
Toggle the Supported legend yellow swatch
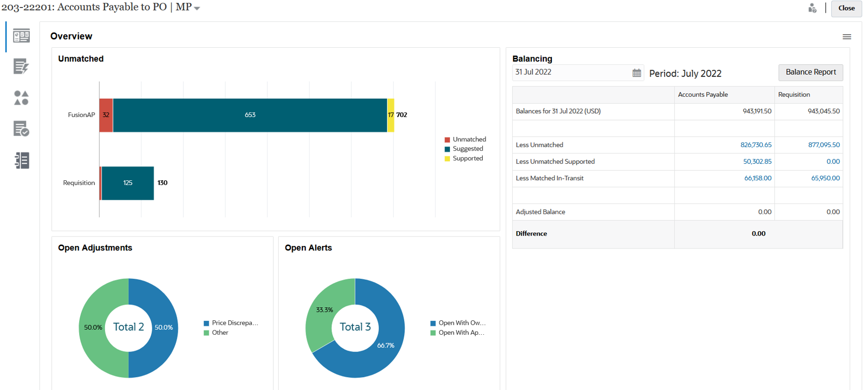(447, 159)
